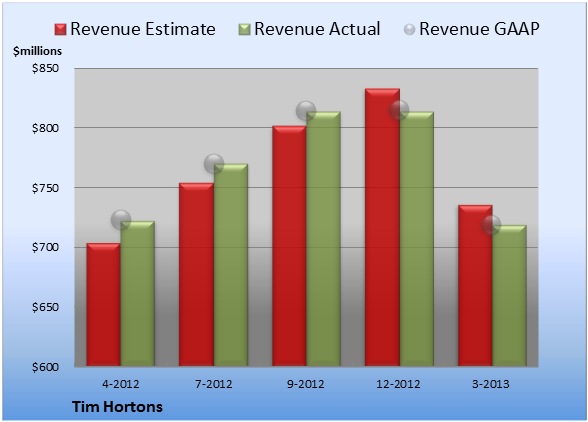Click the "$millions" axis unit label
This screenshot has height=422, width=588.
(37, 51)
